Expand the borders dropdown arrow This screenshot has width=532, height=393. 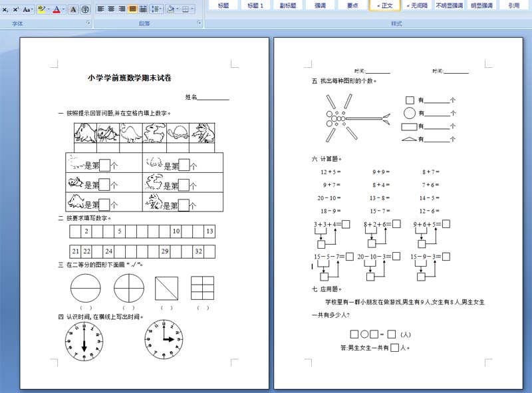(192, 9)
